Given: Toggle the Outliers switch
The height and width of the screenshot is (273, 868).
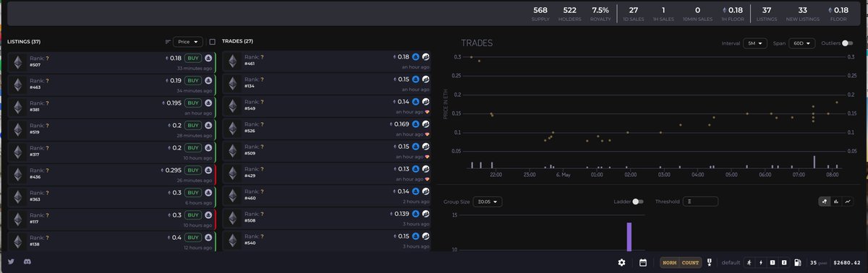Looking at the screenshot, I should [847, 43].
